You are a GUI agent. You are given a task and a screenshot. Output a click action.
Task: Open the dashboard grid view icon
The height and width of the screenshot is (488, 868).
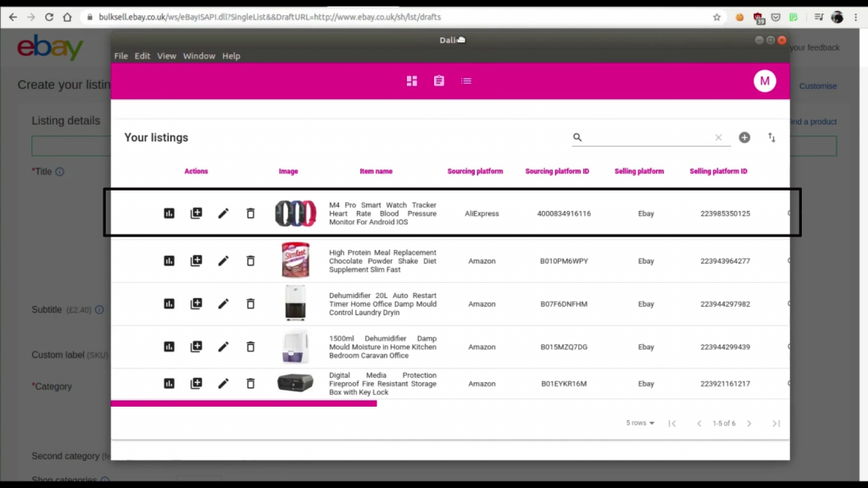click(412, 80)
